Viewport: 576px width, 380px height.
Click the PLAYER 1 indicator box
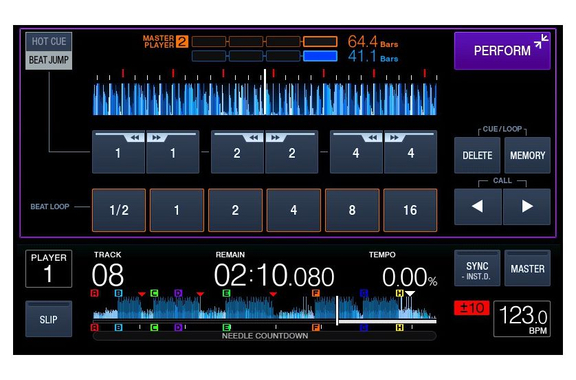[48, 269]
